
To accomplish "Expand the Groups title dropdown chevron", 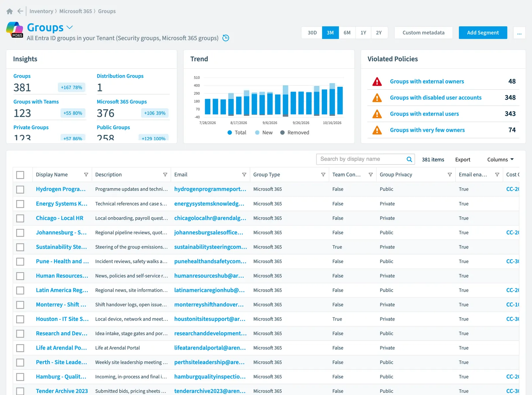I will [x=69, y=27].
